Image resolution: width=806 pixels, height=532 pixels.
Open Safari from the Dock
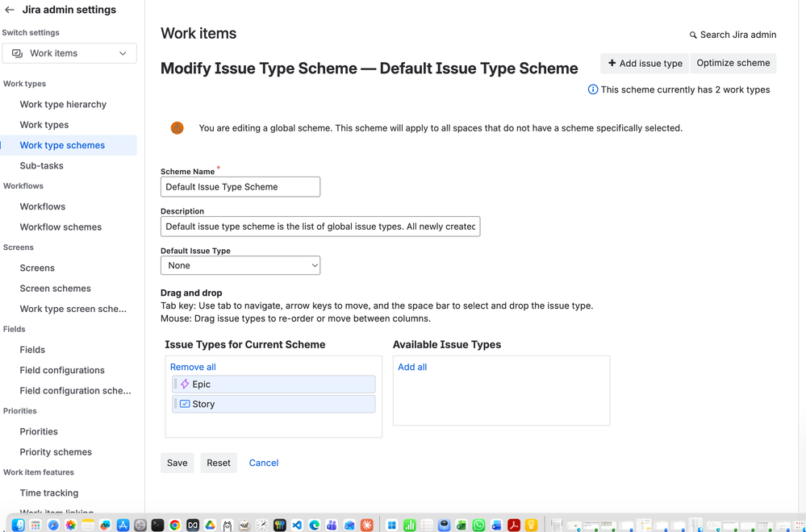click(53, 525)
